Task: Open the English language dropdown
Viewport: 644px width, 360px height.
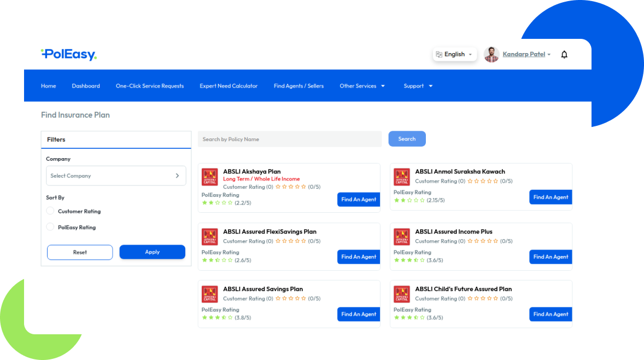Action: pos(455,54)
